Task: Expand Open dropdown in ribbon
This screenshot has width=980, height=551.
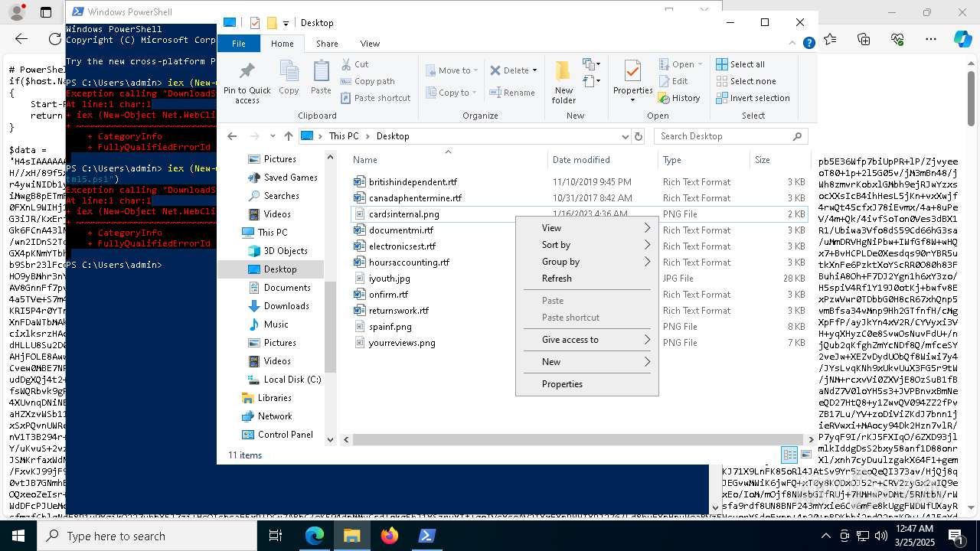Action: pyautogui.click(x=701, y=64)
